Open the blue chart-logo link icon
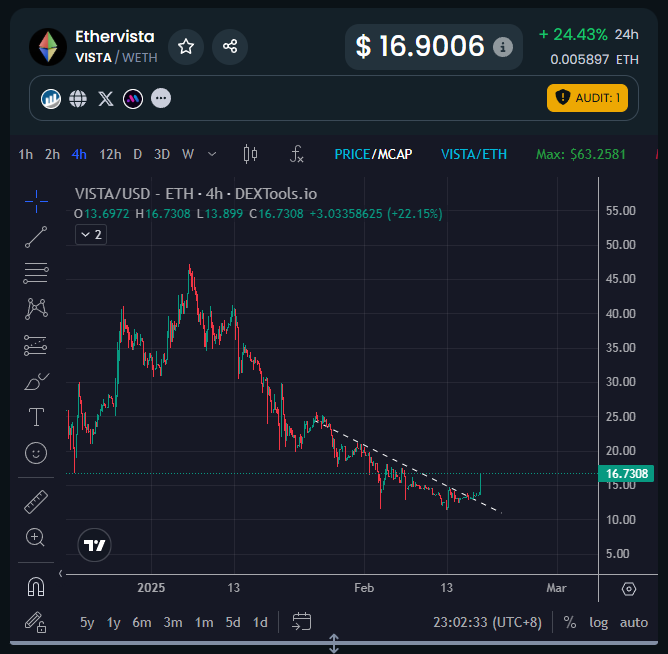The image size is (668, 654). pos(51,99)
